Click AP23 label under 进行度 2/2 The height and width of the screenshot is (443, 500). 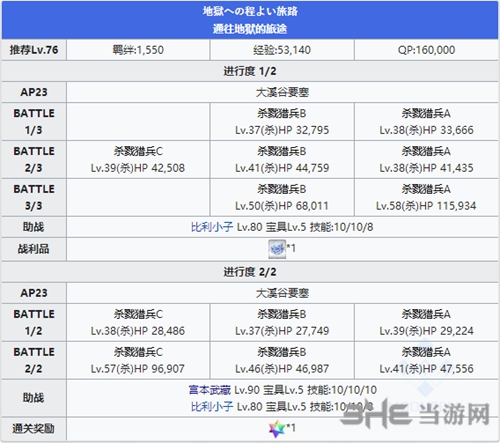coord(34,293)
